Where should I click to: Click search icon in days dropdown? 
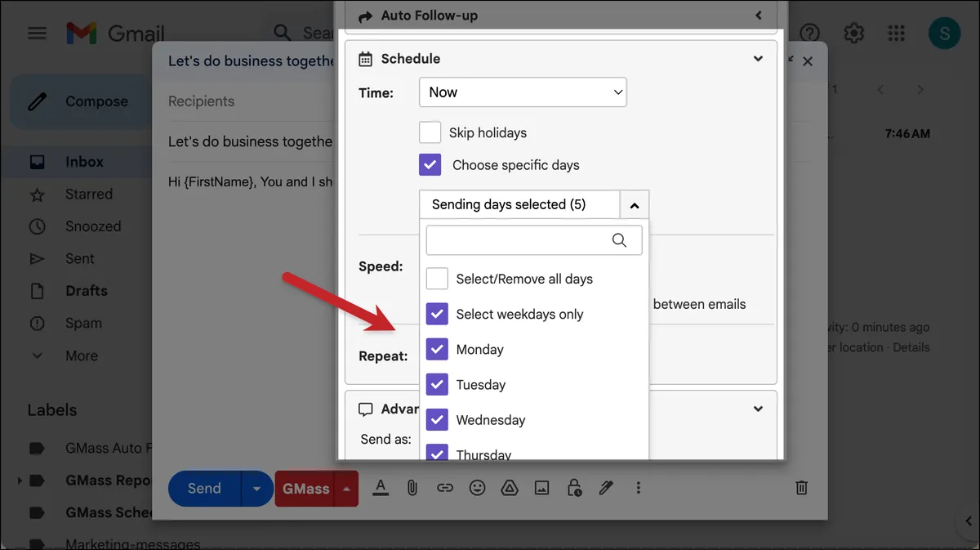pos(619,240)
